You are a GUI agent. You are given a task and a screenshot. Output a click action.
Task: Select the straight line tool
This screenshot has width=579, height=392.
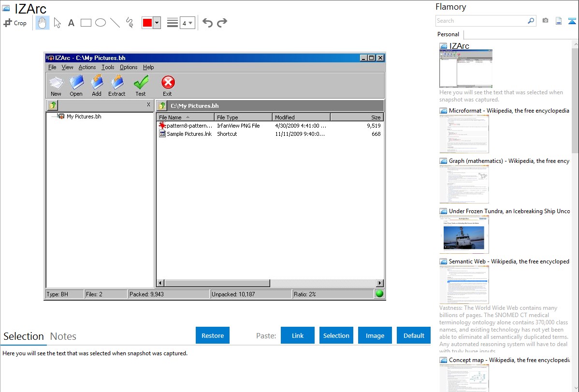click(115, 23)
